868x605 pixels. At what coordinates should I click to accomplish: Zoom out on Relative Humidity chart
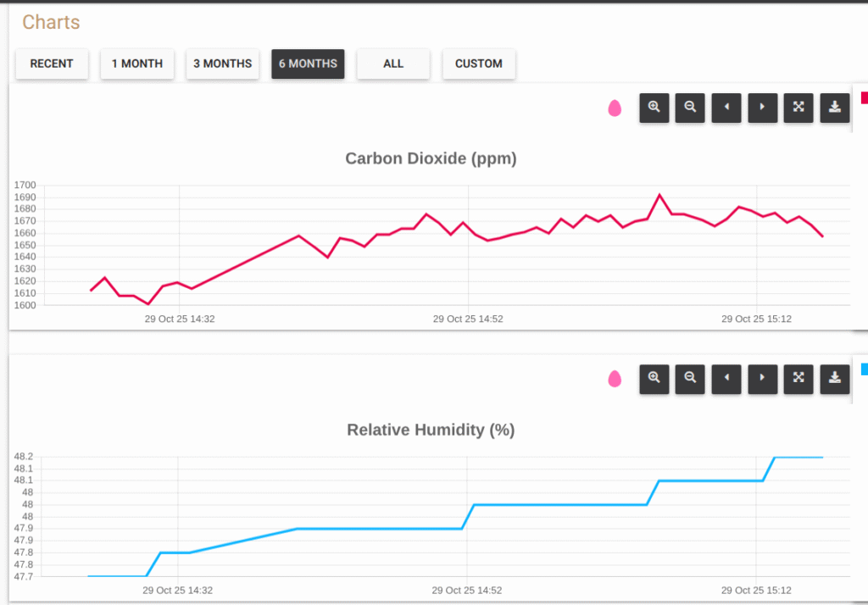(x=690, y=379)
